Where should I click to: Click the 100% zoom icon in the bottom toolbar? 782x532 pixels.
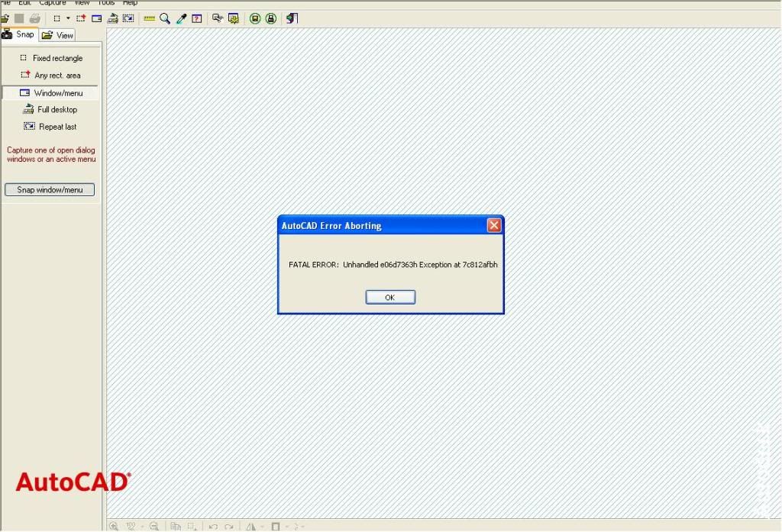(x=131, y=527)
